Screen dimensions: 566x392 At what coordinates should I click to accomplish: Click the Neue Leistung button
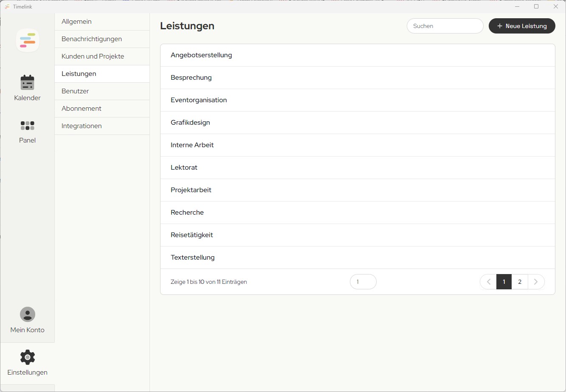click(522, 26)
